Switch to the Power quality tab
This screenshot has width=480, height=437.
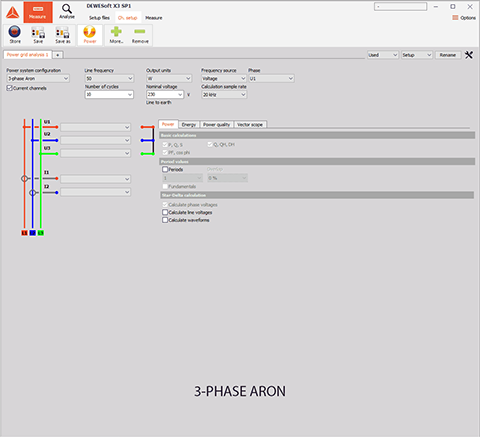coord(217,124)
